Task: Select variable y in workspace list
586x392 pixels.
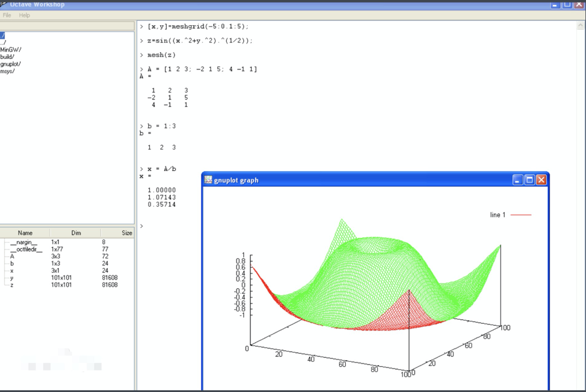Action: point(12,278)
